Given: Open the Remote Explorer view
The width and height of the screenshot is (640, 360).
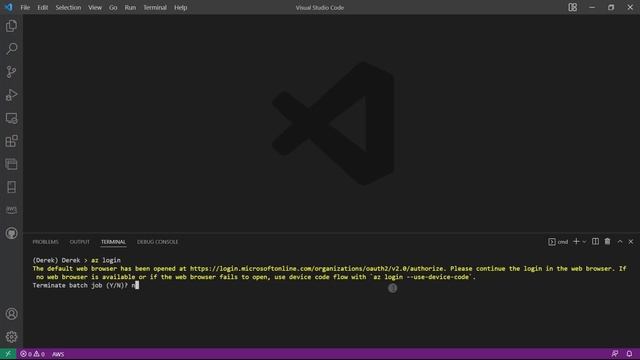Looking at the screenshot, I should tap(11, 118).
